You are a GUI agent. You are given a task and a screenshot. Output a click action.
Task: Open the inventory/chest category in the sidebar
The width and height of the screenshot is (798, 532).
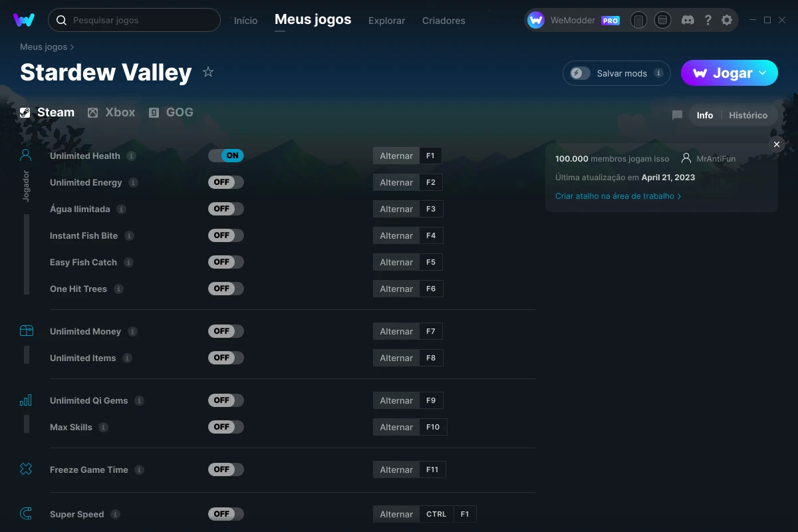(x=25, y=330)
